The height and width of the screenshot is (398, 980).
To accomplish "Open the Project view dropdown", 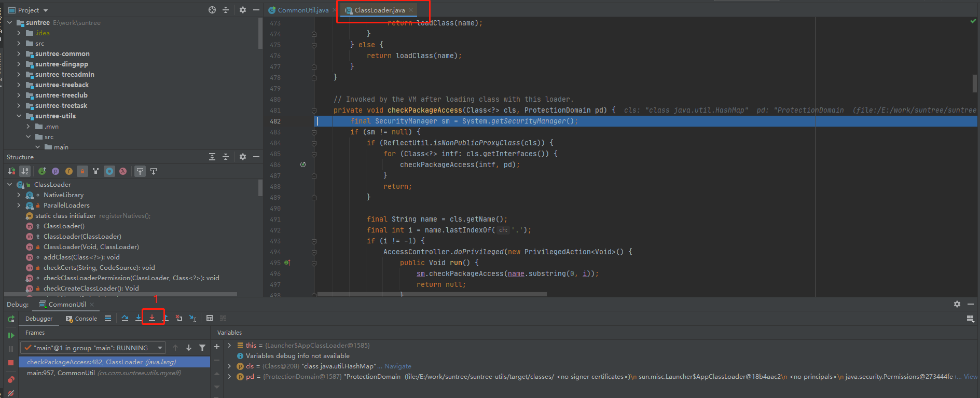I will click(29, 10).
